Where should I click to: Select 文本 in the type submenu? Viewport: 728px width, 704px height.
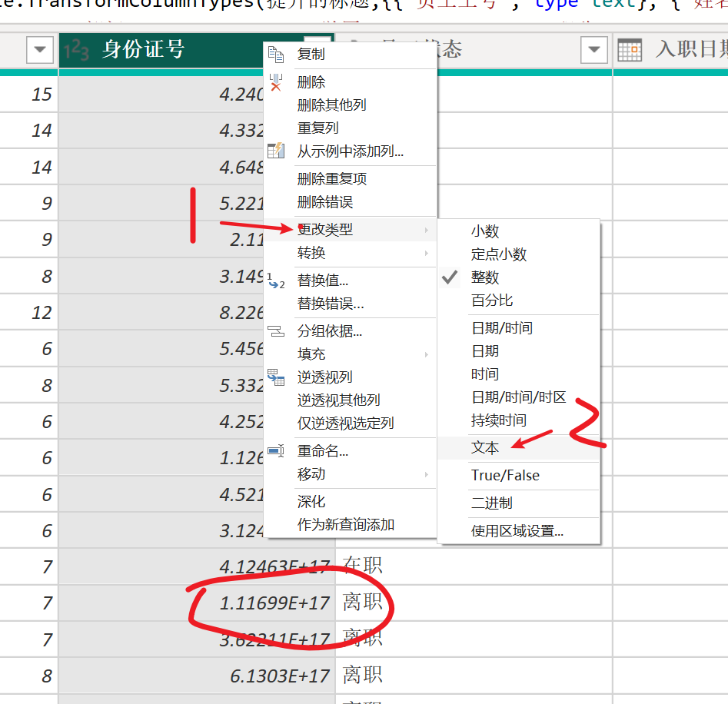(485, 448)
